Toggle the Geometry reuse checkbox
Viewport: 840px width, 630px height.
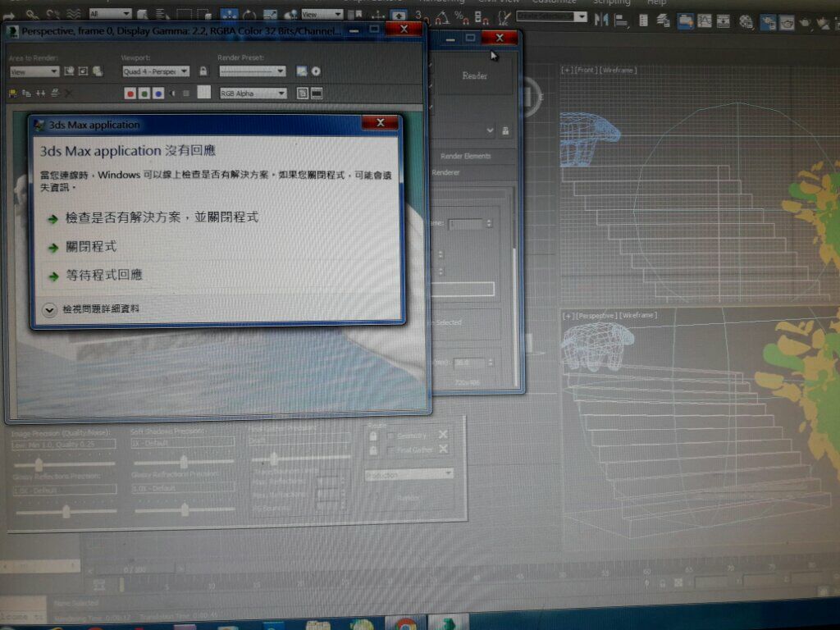390,436
